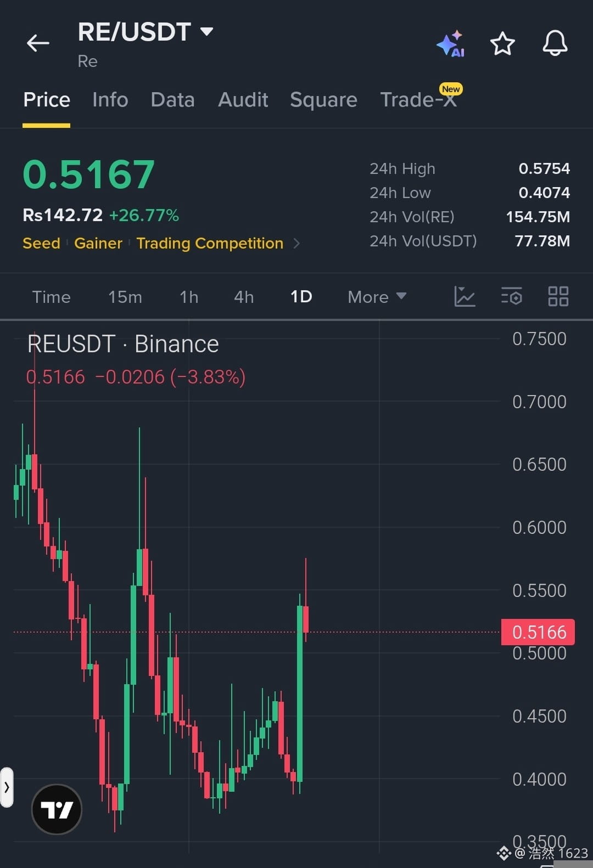Switch to the Price tab
The image size is (593, 868).
point(47,100)
